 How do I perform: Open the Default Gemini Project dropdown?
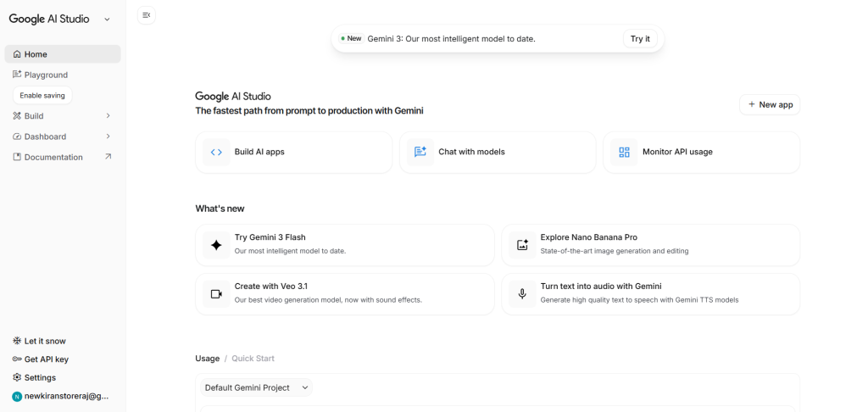[257, 387]
